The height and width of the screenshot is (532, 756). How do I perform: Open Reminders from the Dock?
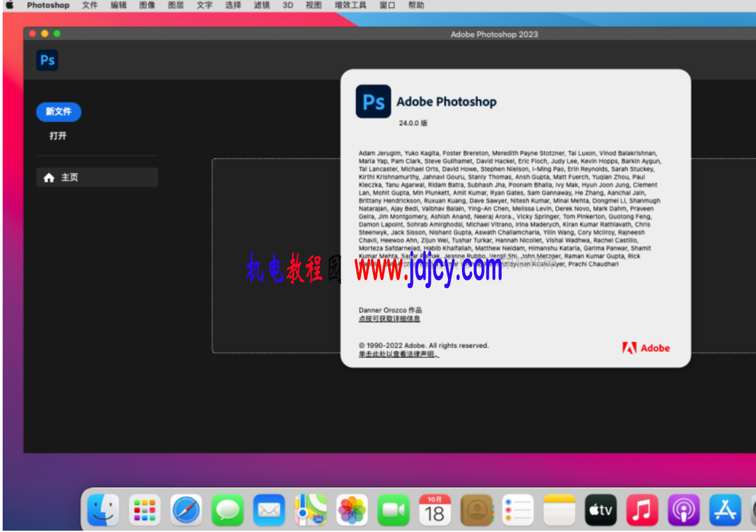pos(518,510)
